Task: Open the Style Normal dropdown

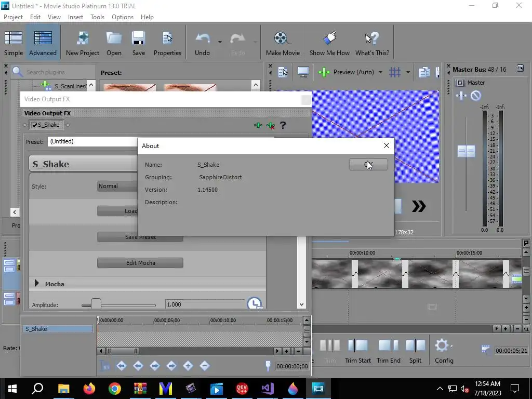Action: point(117,186)
